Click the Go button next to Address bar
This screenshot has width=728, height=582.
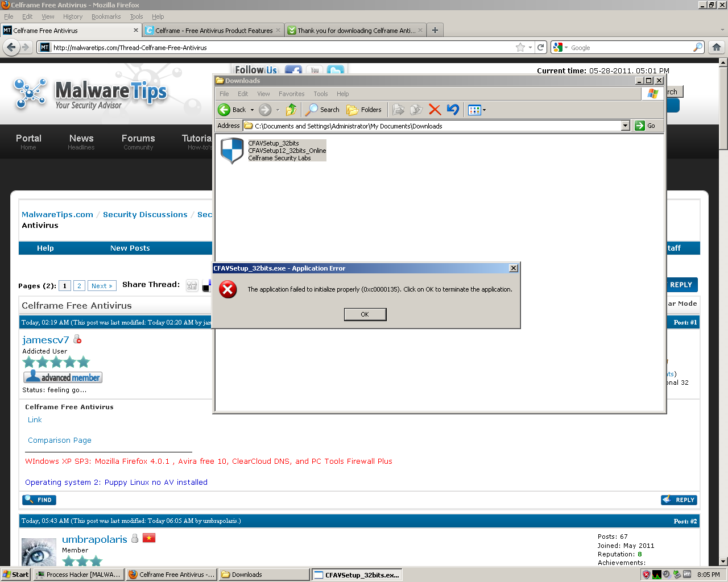(x=646, y=126)
